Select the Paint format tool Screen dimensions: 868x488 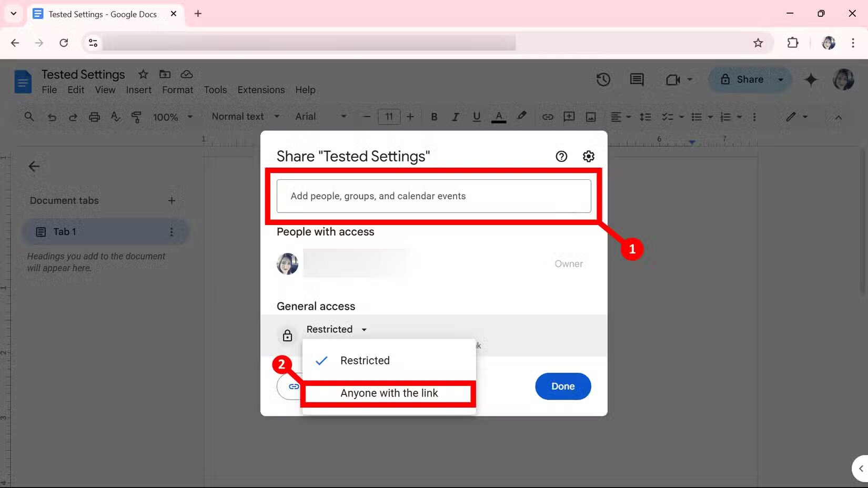(x=136, y=117)
